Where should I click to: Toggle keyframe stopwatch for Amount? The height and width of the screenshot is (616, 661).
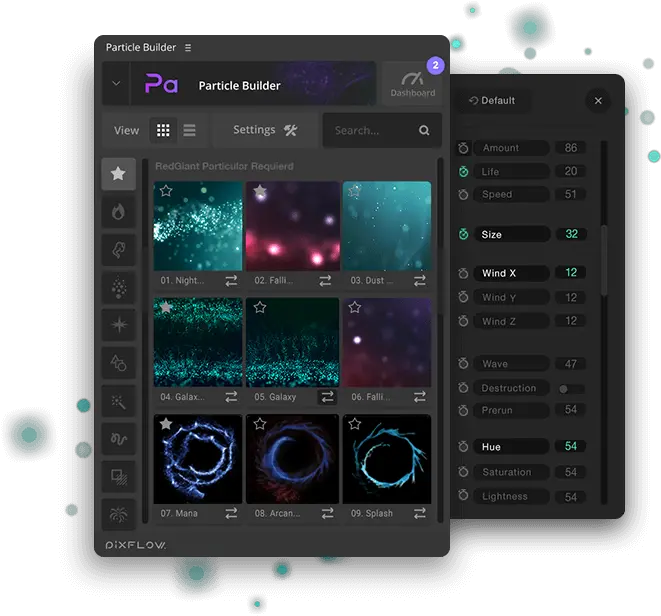pyautogui.click(x=463, y=148)
